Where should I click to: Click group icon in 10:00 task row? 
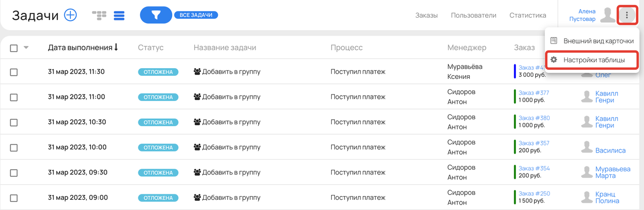(197, 147)
